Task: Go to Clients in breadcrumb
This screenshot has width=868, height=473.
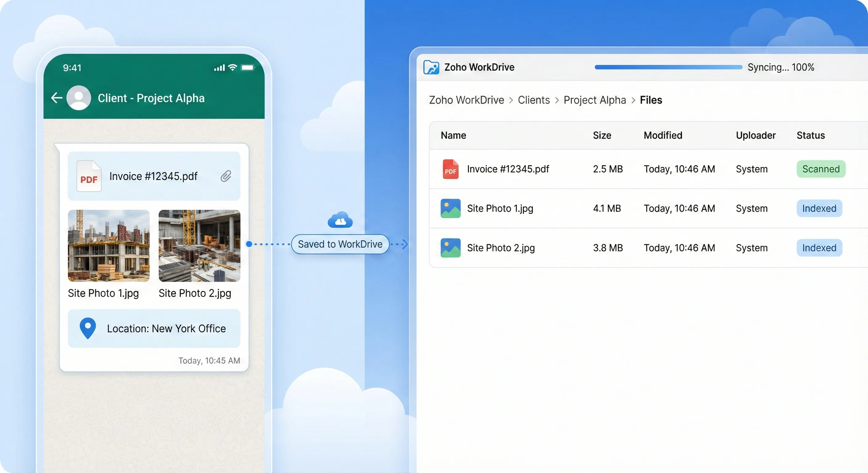Action: [x=533, y=100]
